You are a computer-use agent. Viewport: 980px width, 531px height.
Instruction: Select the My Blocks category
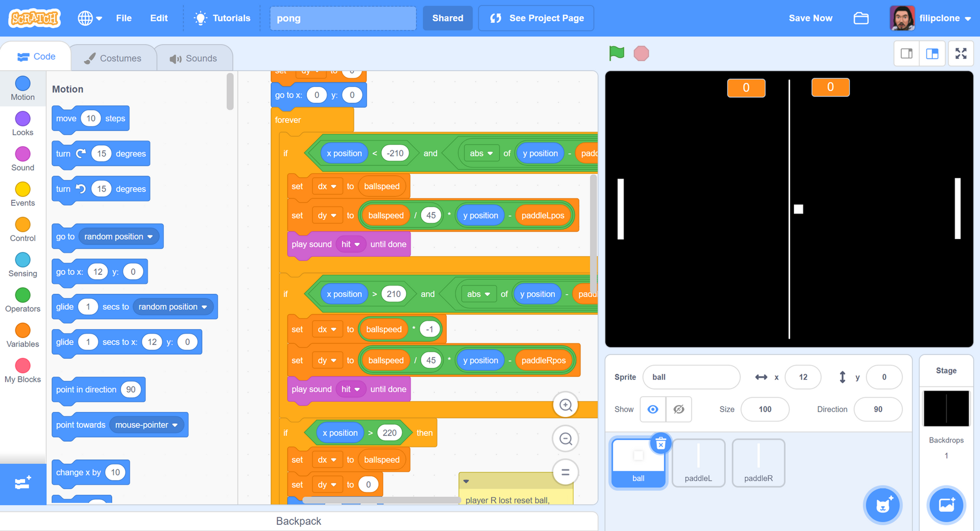23,371
